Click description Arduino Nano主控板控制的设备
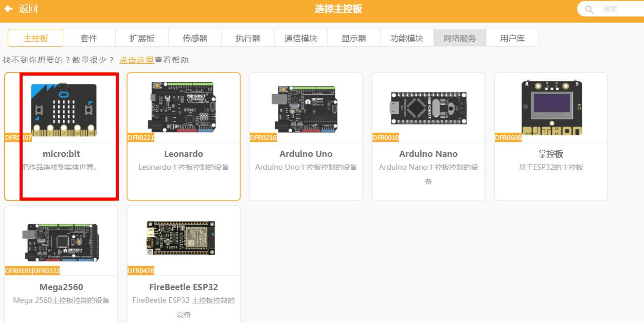Screen dimensions: 644x323 [x=428, y=174]
